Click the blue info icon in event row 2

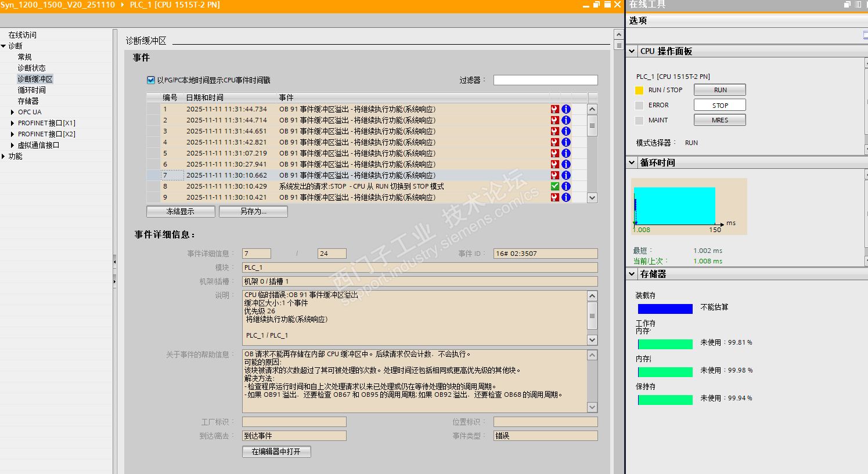[566, 120]
